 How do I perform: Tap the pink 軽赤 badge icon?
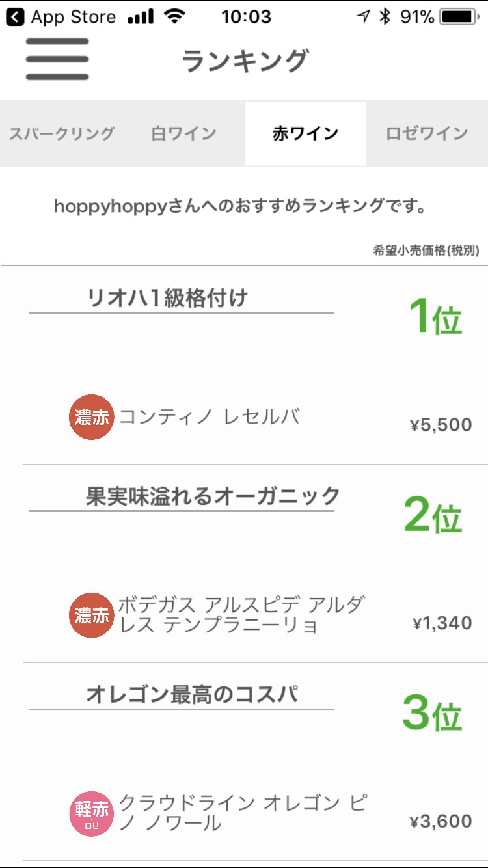[92, 812]
